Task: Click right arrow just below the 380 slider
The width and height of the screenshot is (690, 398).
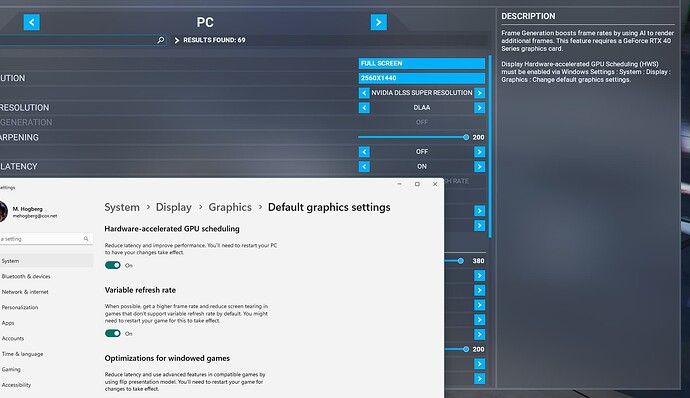Action: click(480, 276)
